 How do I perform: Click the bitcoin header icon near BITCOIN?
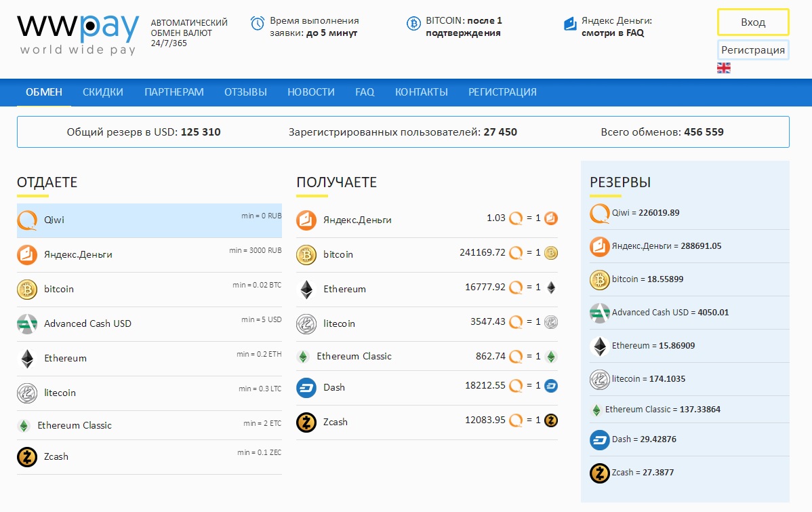(x=413, y=23)
